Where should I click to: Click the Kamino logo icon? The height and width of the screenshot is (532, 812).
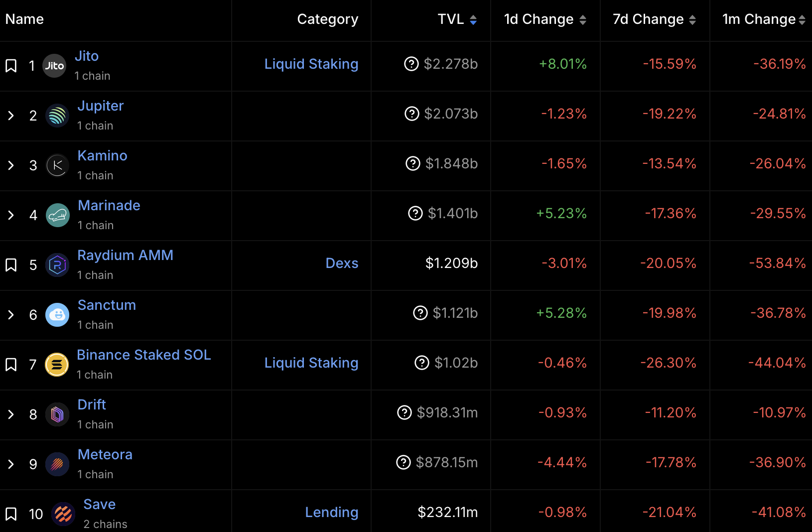coord(57,165)
